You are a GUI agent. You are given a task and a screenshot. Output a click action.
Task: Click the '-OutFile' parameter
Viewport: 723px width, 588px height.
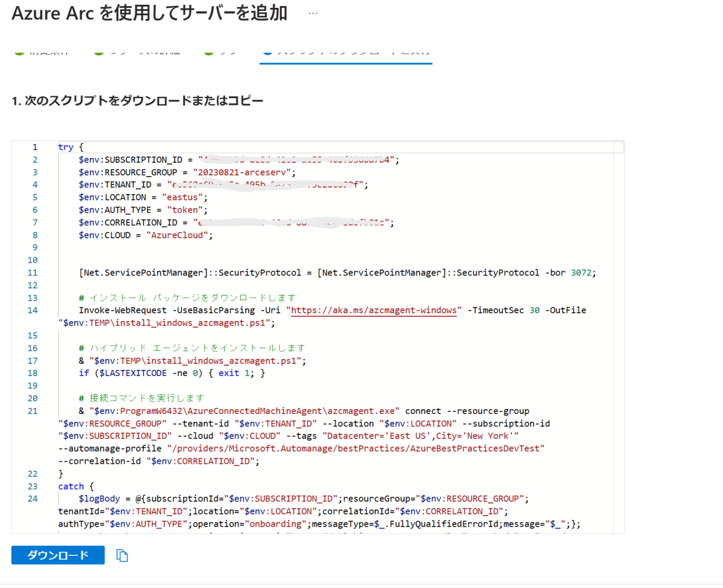pos(565,310)
